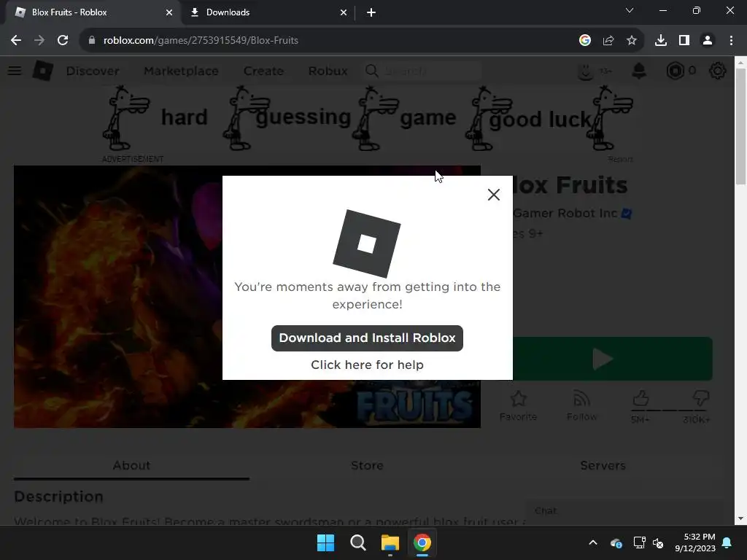Viewport: 747px width, 560px height.
Task: Open Chrome's three-dot menu
Action: click(x=731, y=41)
